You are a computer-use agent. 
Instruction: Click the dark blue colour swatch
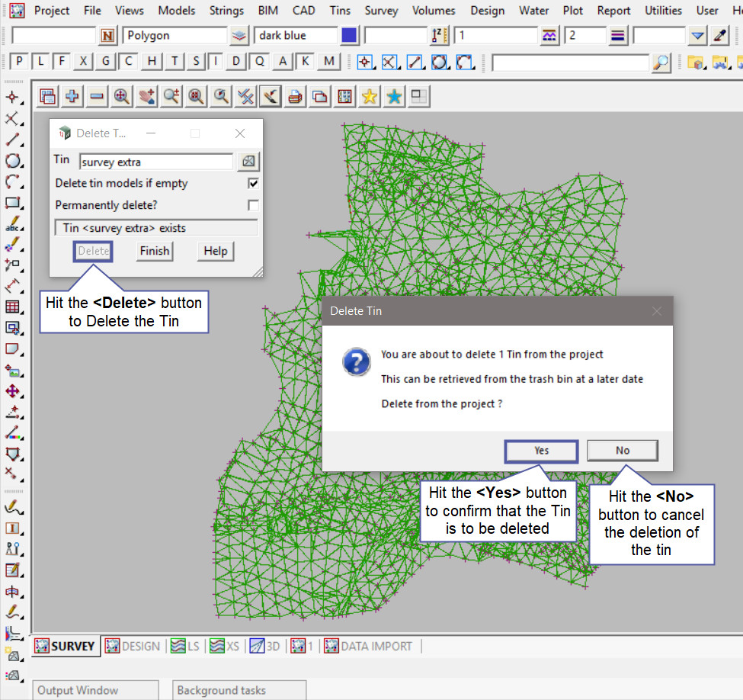point(349,36)
